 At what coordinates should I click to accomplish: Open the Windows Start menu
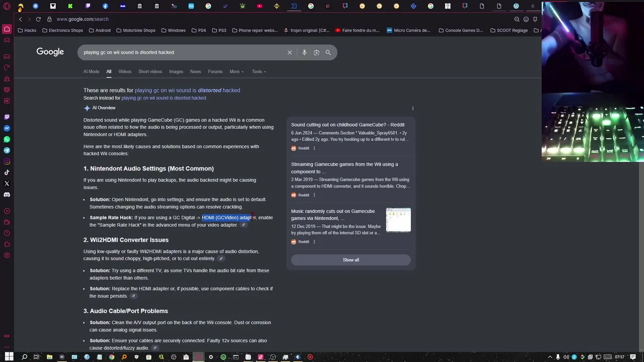coord(9,357)
